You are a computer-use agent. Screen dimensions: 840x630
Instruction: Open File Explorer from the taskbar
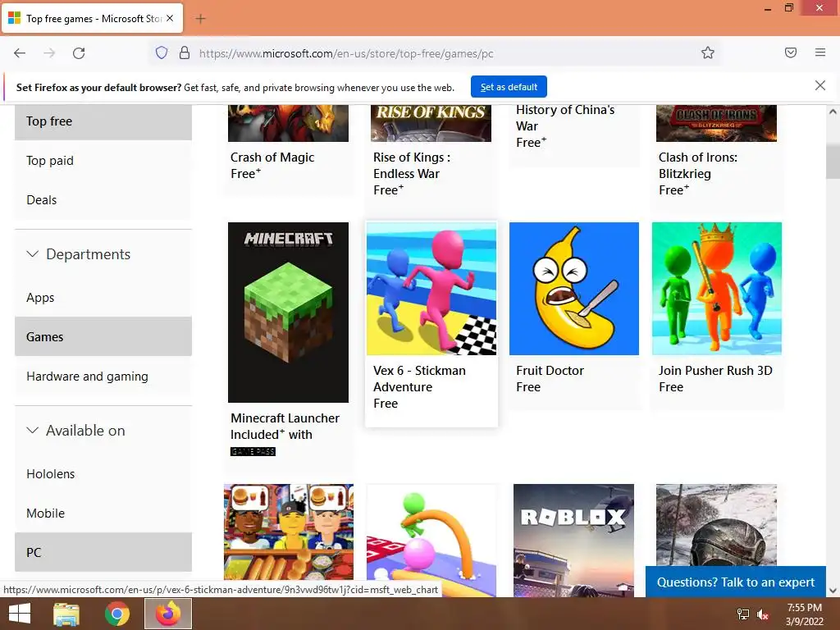click(66, 614)
